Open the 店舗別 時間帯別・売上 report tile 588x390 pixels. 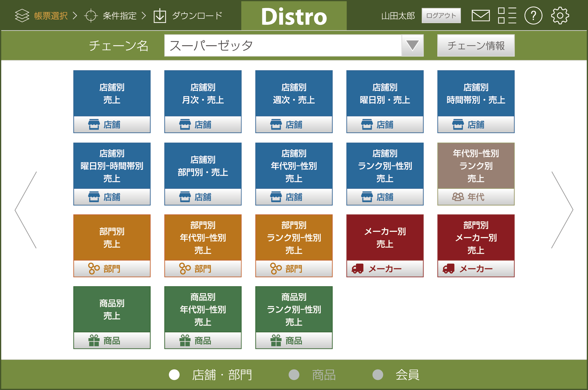[476, 102]
